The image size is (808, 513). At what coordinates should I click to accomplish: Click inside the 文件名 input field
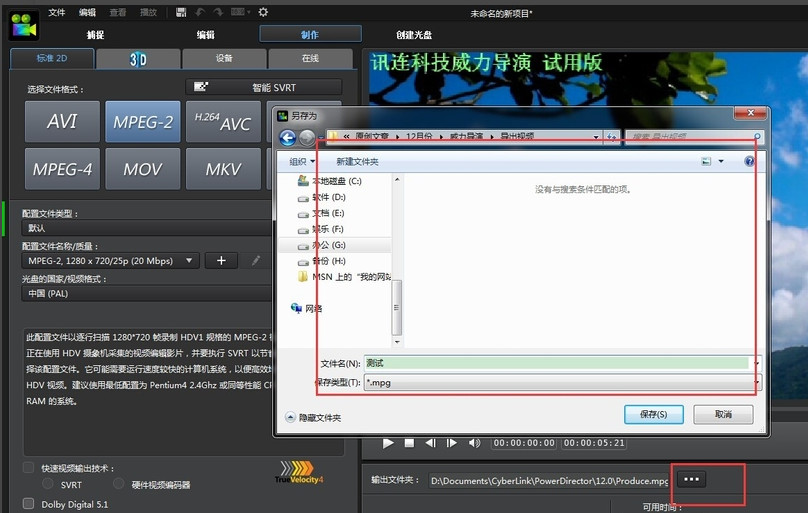[x=555, y=363]
